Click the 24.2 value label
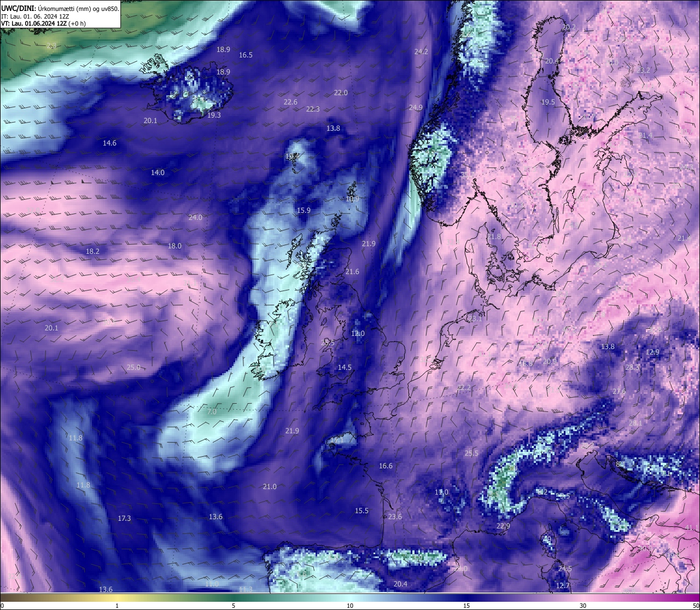 tap(421, 51)
